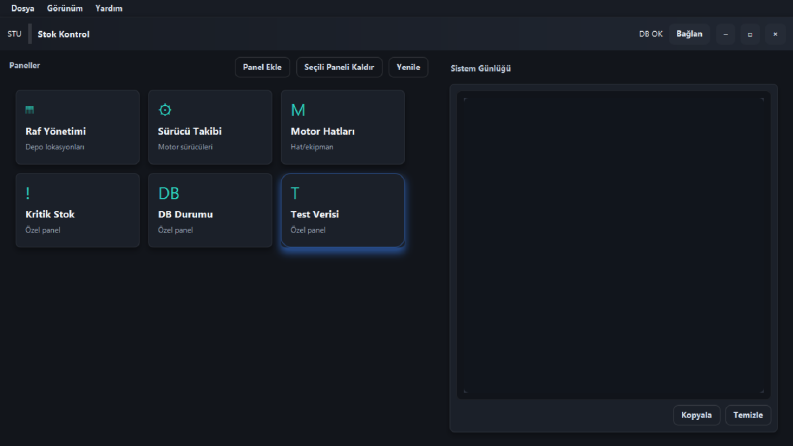Maximize the Stok Kontrol window
The image size is (793, 446).
pos(750,34)
